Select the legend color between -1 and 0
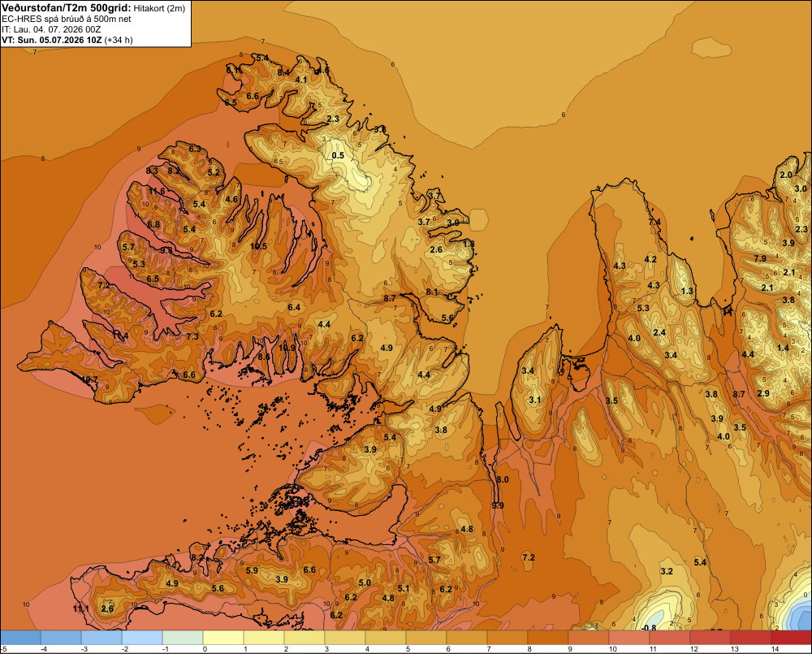 (x=183, y=638)
